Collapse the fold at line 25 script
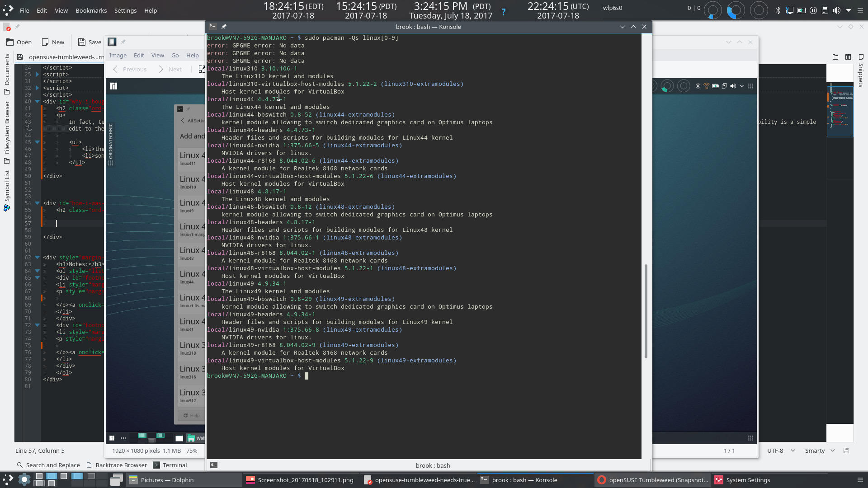The width and height of the screenshot is (868, 488). click(x=37, y=74)
